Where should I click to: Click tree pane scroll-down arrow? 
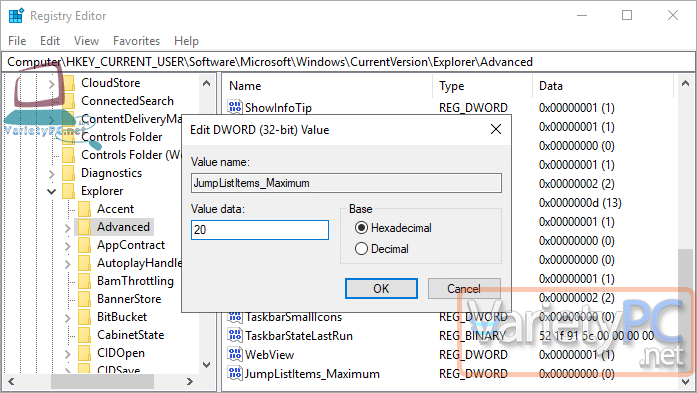click(206, 365)
